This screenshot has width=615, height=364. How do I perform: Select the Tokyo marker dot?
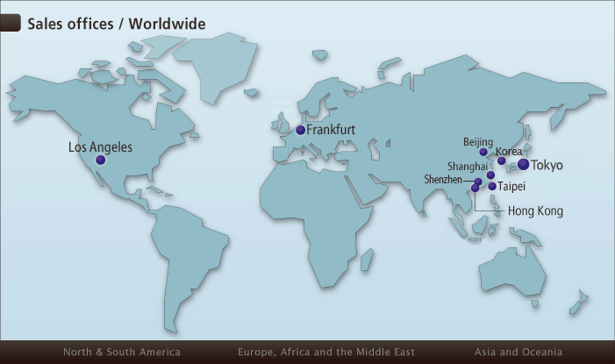pos(523,164)
